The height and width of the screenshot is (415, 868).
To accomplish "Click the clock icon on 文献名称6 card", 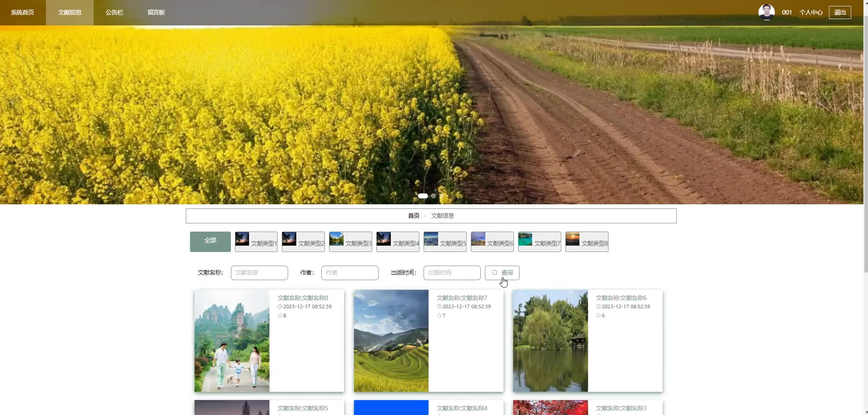I will (x=599, y=306).
